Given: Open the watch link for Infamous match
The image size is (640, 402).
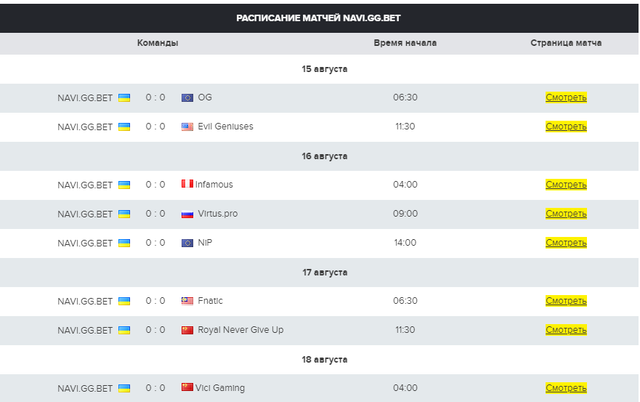Looking at the screenshot, I should [x=566, y=185].
